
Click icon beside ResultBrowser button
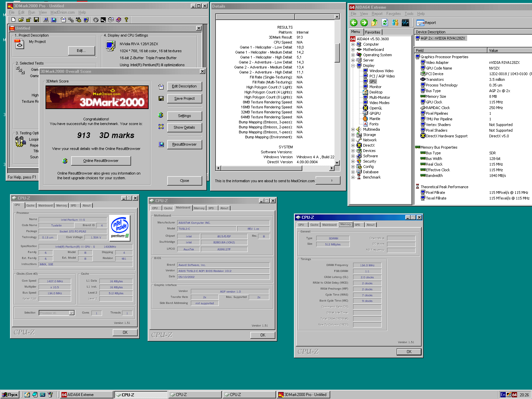(x=161, y=144)
